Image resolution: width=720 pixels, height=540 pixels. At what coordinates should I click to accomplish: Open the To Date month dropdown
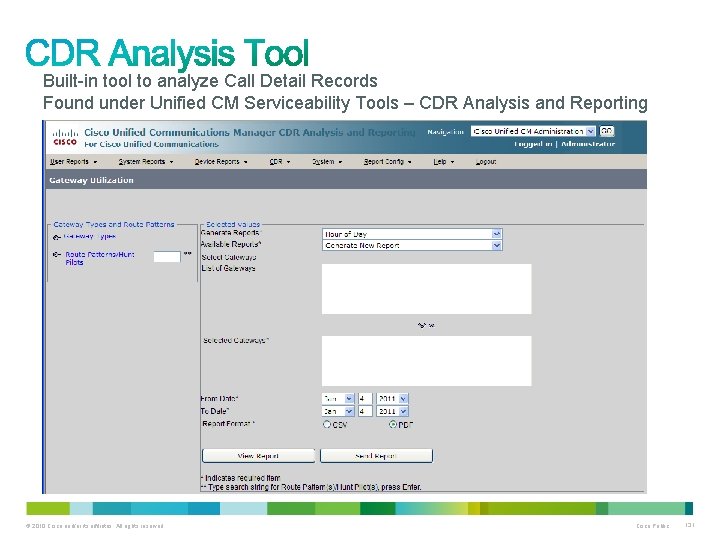coord(338,411)
